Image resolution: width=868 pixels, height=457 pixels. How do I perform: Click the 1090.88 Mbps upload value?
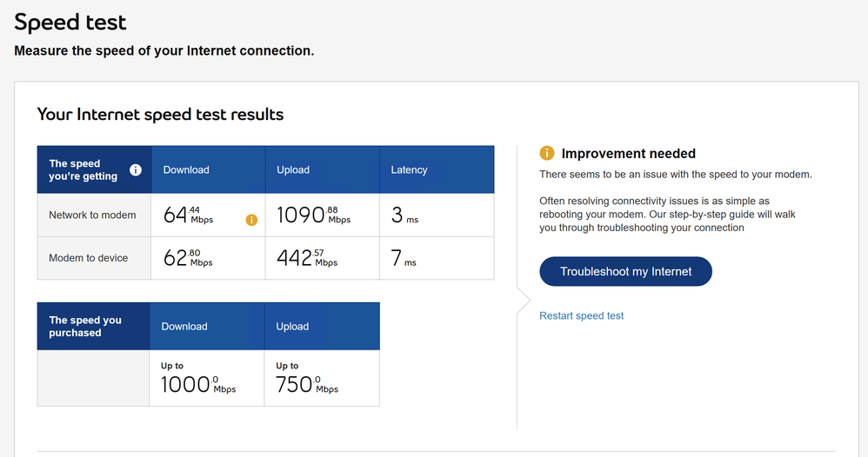point(313,215)
